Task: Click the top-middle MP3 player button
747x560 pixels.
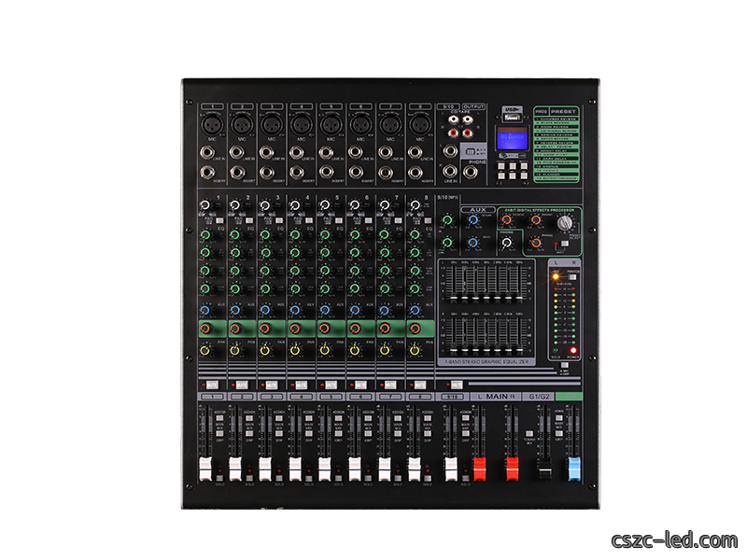Action: [513, 166]
